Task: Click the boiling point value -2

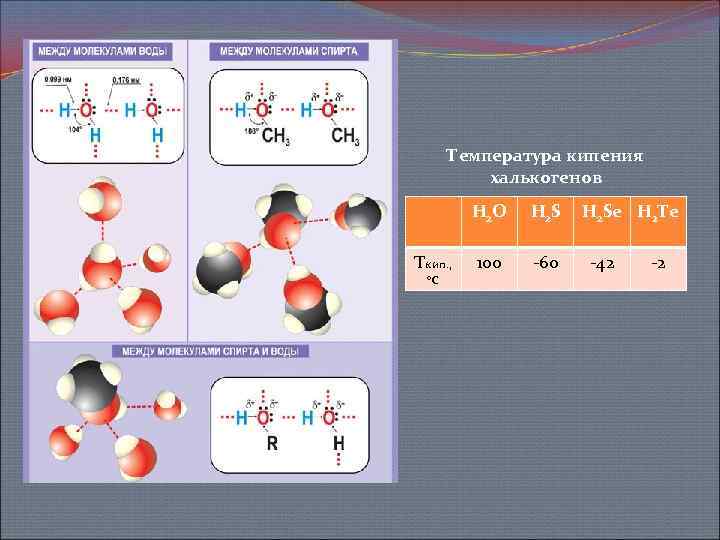Action: click(x=658, y=264)
